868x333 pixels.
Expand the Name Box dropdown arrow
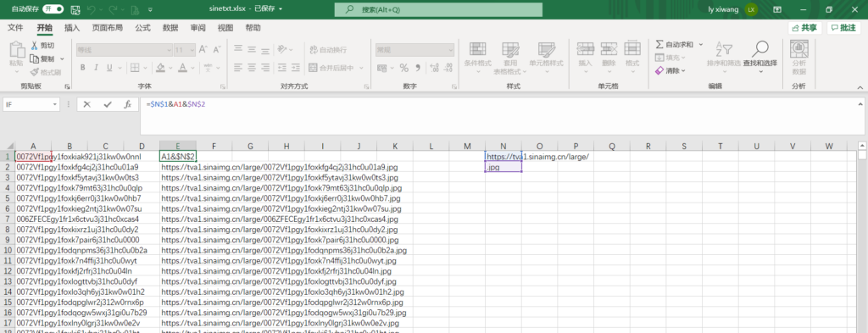point(55,103)
